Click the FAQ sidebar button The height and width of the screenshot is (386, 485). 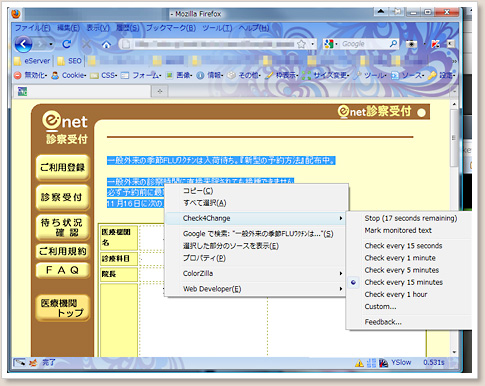tap(62, 270)
